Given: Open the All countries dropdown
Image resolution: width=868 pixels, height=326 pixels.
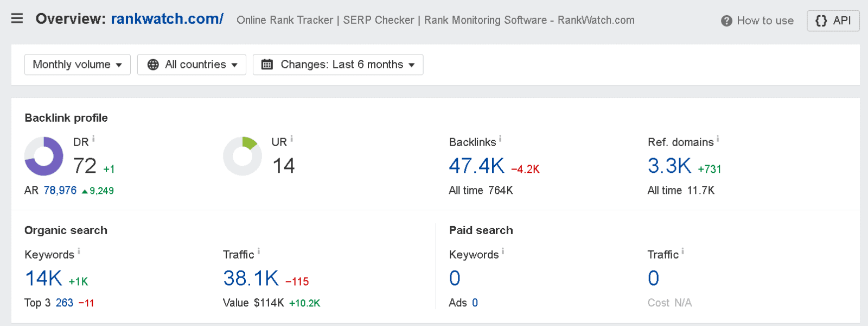Looking at the screenshot, I should point(192,65).
